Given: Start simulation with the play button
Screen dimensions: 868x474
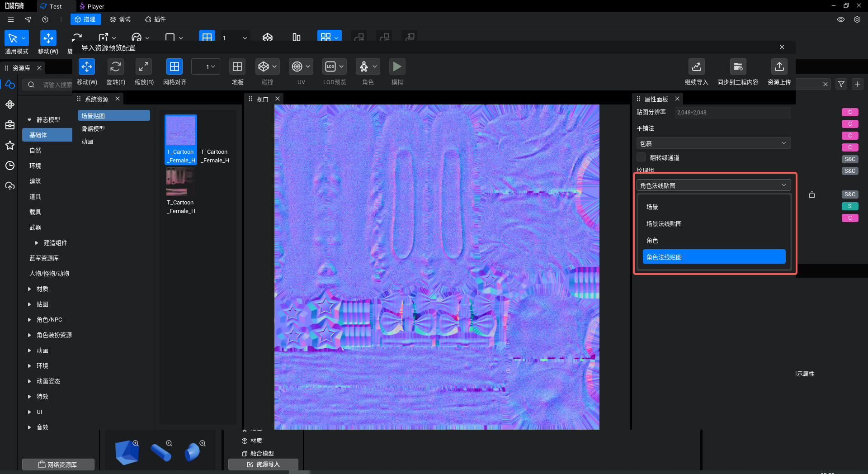Looking at the screenshot, I should pos(397,67).
